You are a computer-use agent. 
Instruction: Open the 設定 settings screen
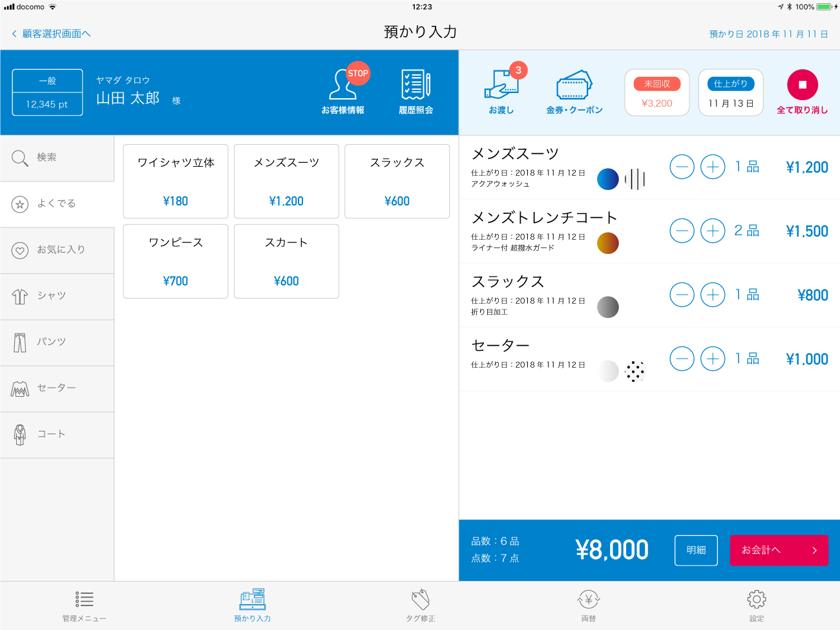click(x=756, y=606)
